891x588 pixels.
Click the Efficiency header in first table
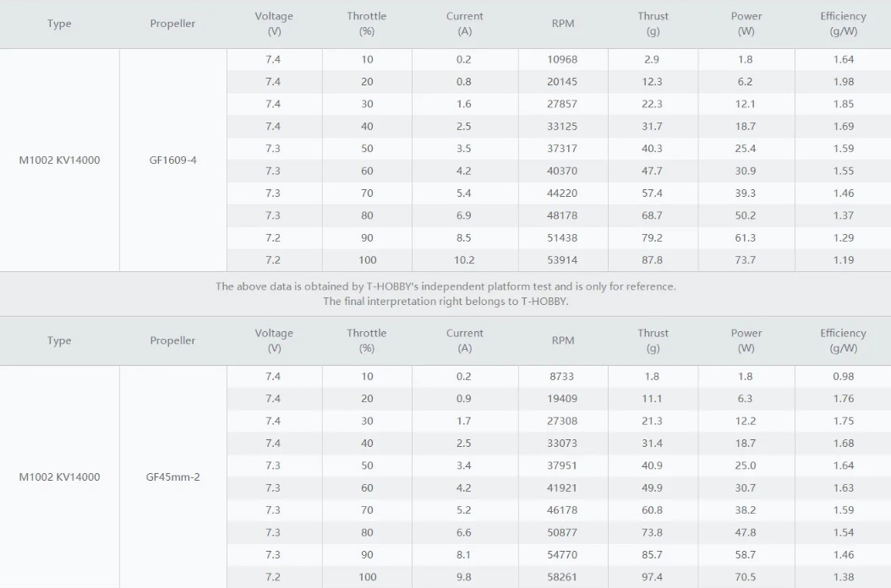[x=843, y=24]
